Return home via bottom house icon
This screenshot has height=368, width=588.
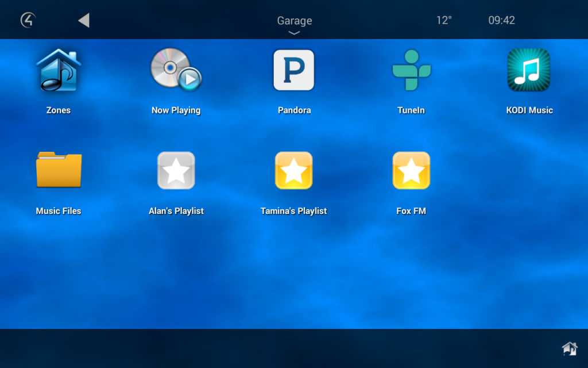coord(570,348)
